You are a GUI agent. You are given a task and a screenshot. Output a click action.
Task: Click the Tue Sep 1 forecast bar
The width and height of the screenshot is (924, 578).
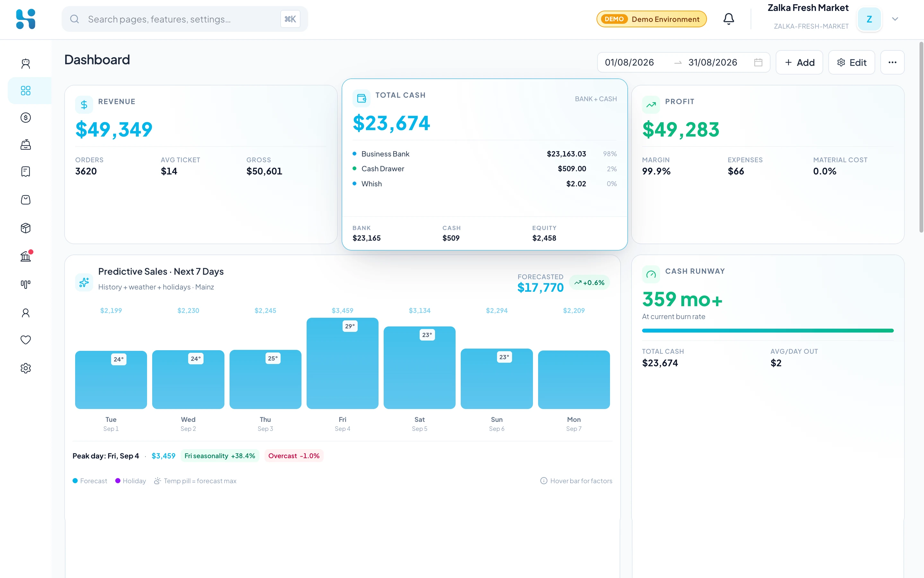coord(111,379)
